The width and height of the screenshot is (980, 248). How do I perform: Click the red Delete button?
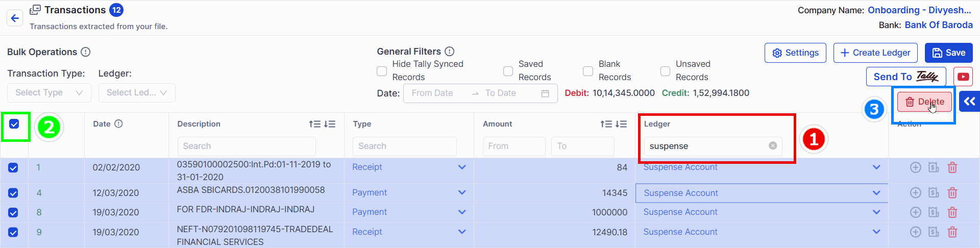tap(924, 102)
